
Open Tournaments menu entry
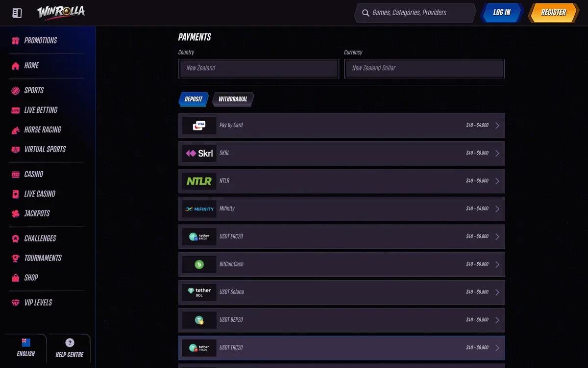pos(43,259)
